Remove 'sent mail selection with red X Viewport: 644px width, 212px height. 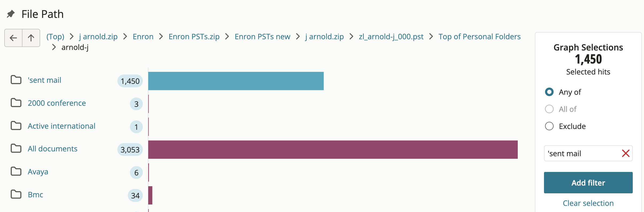tap(626, 153)
